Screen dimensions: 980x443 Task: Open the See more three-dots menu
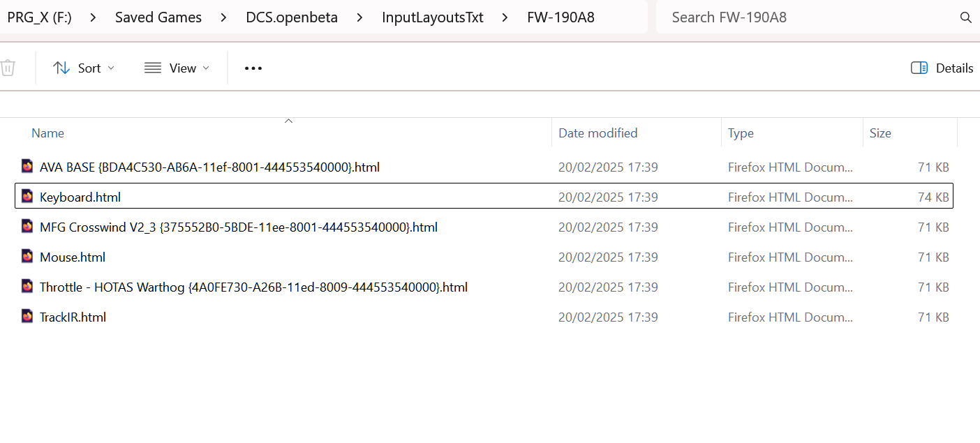pos(253,68)
